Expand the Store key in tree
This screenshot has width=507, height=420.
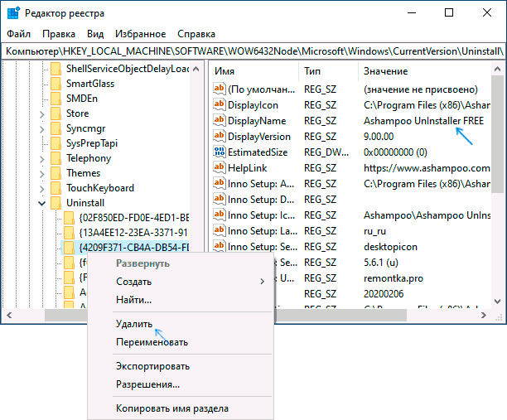point(42,114)
